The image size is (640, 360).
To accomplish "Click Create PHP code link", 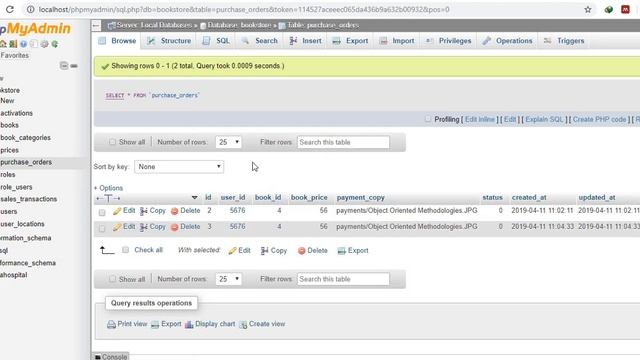I will [599, 119].
